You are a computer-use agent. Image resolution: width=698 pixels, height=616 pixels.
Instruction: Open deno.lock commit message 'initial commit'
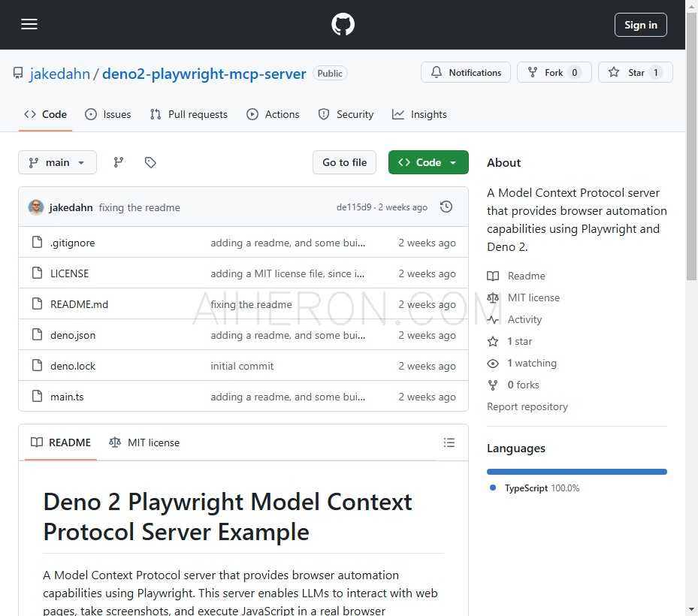pyautogui.click(x=242, y=366)
